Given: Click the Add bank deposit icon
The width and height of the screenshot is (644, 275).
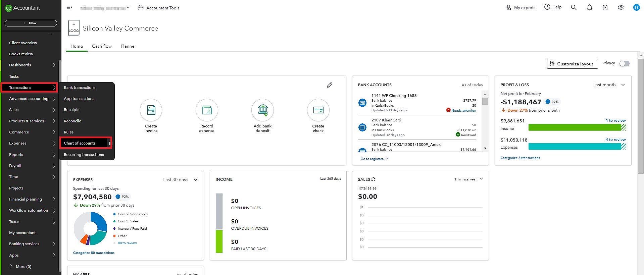Looking at the screenshot, I should (262, 110).
